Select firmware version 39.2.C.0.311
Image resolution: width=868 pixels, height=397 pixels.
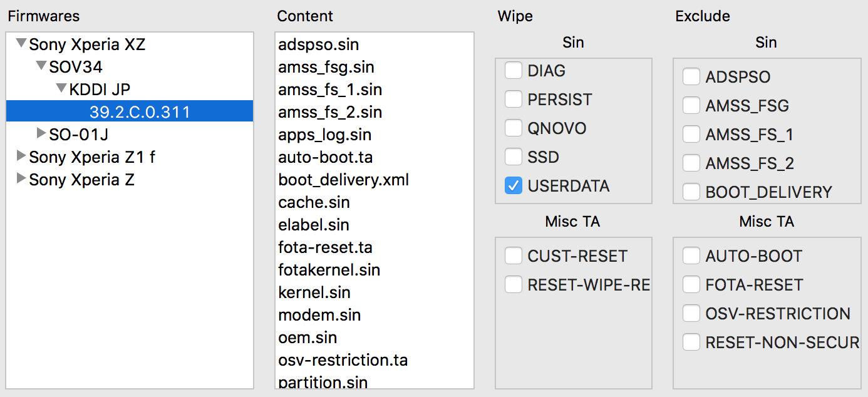pyautogui.click(x=140, y=111)
